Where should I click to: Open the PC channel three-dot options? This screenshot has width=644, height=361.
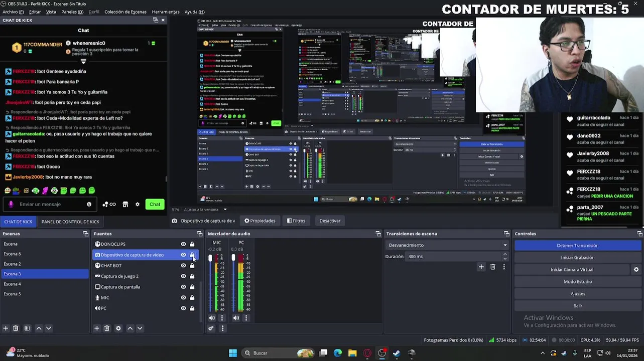246,318
